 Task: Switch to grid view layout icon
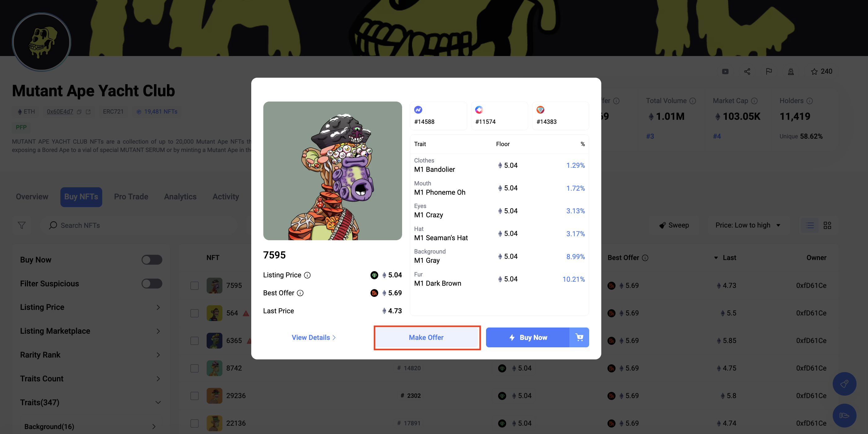click(827, 225)
